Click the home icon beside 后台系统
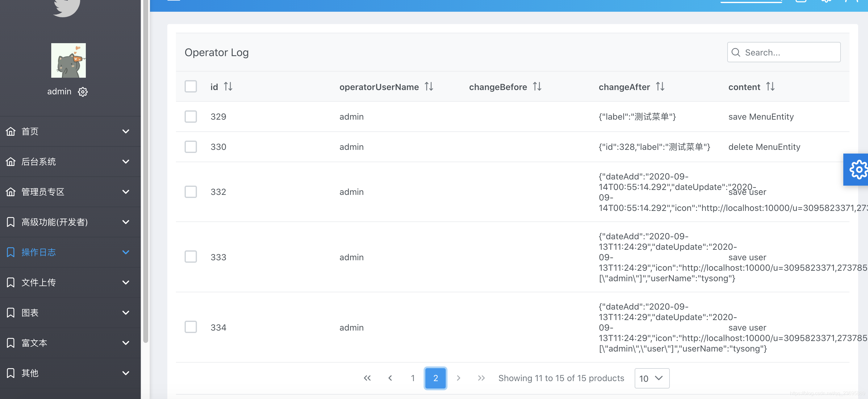This screenshot has width=868, height=399. [x=11, y=162]
